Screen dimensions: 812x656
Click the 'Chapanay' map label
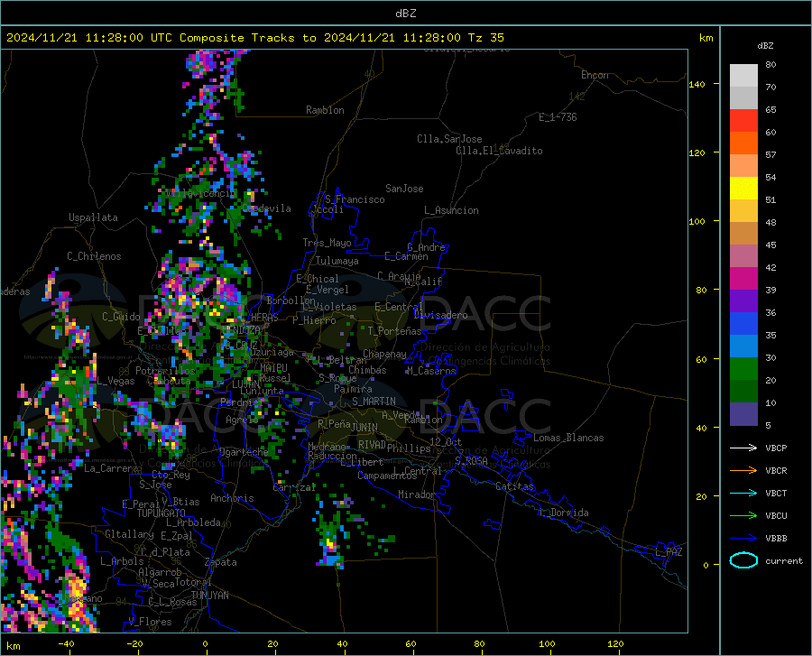384,354
